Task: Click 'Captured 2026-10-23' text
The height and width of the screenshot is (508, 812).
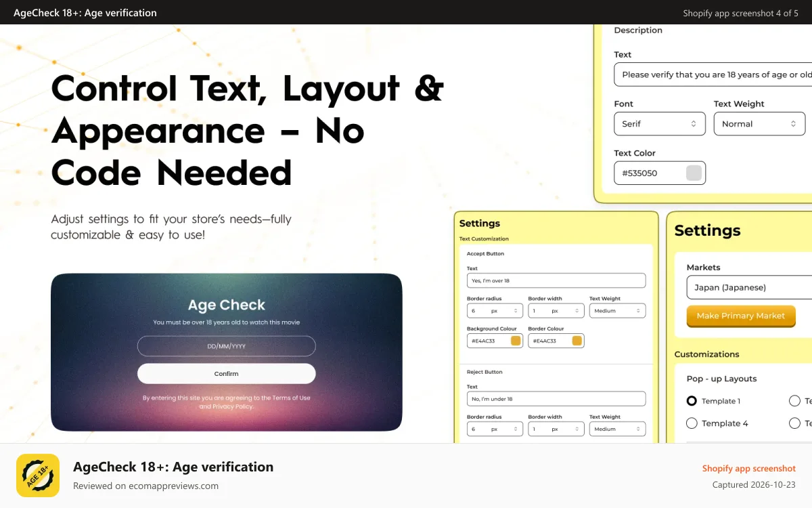Action: coord(754,485)
